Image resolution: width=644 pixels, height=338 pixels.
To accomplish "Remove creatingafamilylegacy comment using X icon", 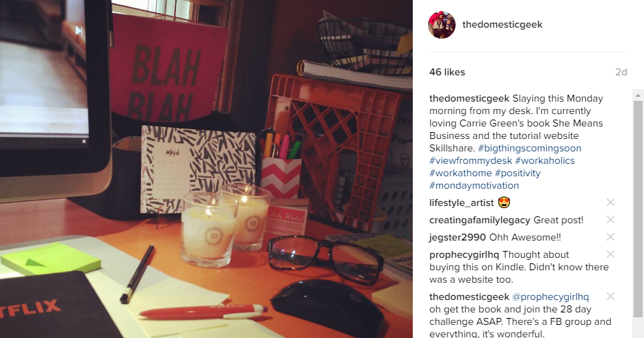I will [610, 220].
